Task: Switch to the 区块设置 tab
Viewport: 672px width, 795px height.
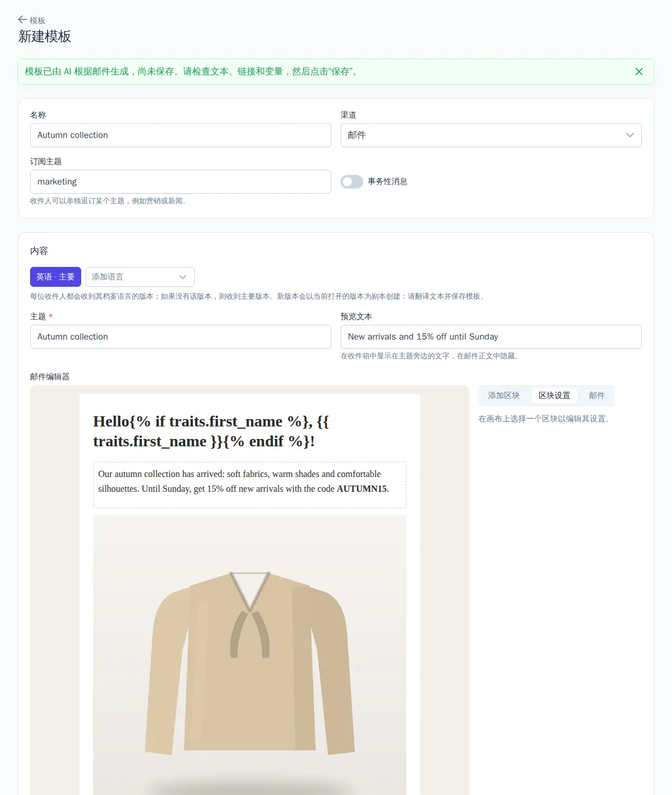Action: click(x=555, y=396)
